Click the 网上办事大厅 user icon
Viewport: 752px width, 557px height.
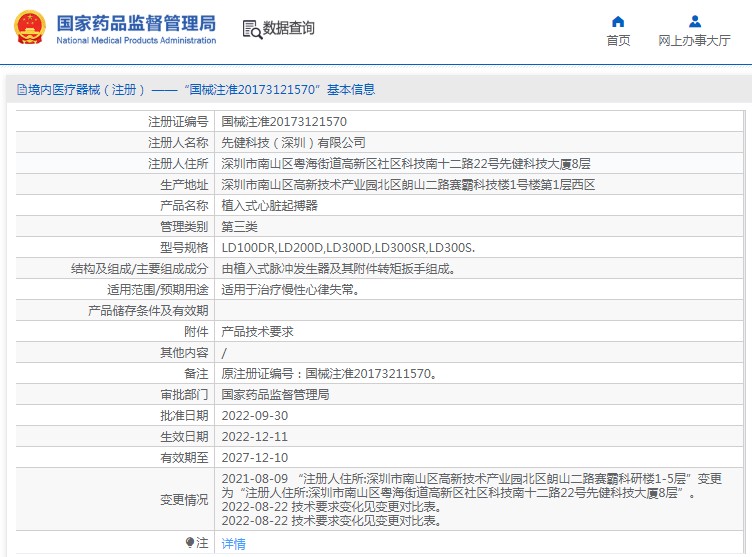point(694,22)
